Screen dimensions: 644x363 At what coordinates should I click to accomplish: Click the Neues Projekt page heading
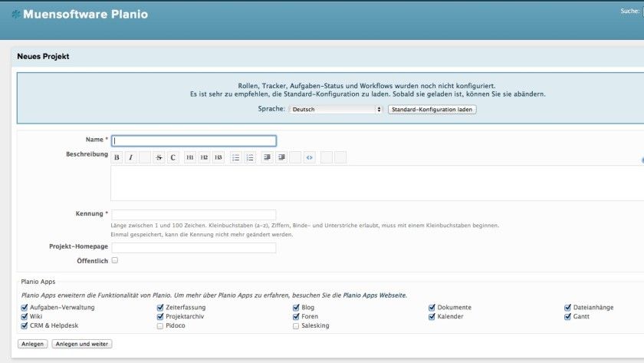pos(43,56)
